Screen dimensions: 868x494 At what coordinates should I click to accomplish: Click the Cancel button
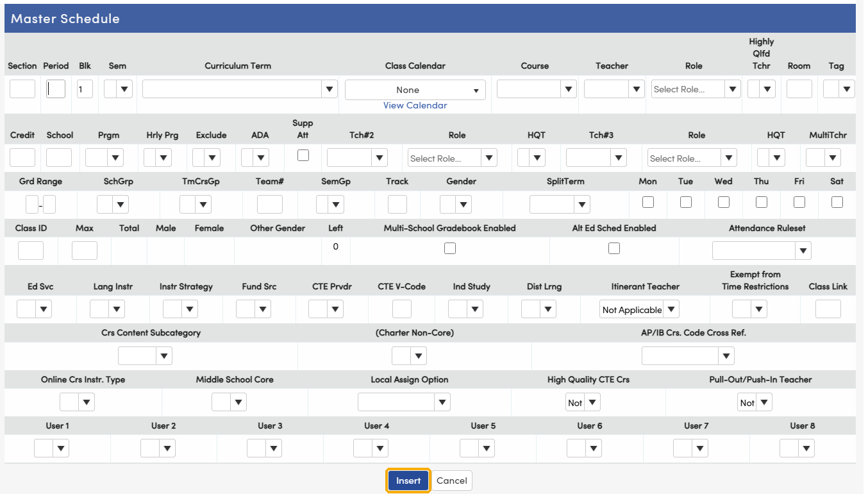click(x=452, y=481)
